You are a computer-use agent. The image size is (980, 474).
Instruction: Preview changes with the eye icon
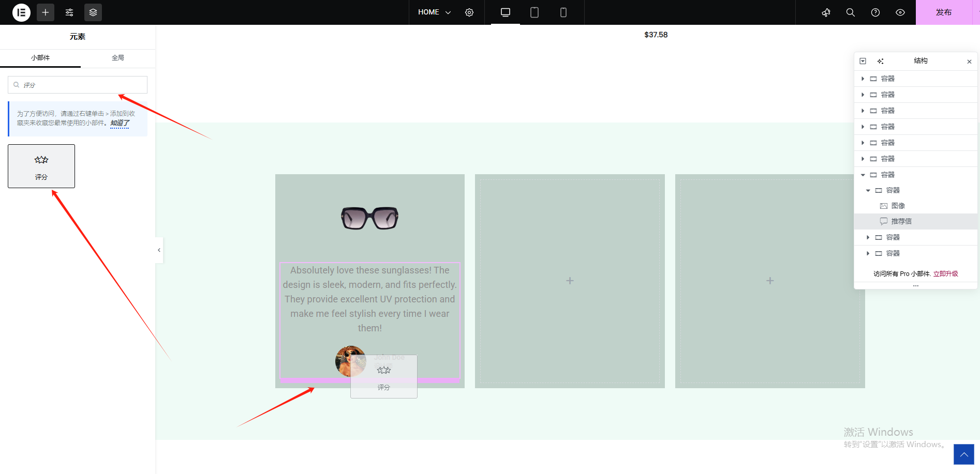[x=900, y=12]
